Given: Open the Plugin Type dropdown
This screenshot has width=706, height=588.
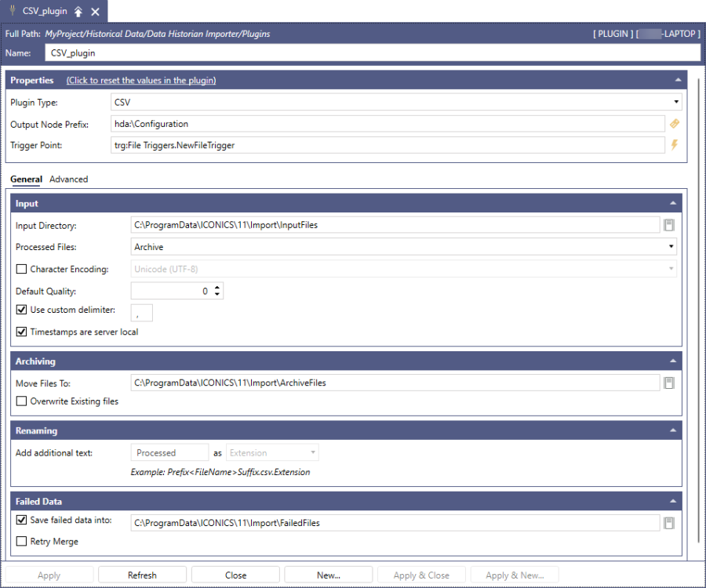Looking at the screenshot, I should click(x=675, y=102).
